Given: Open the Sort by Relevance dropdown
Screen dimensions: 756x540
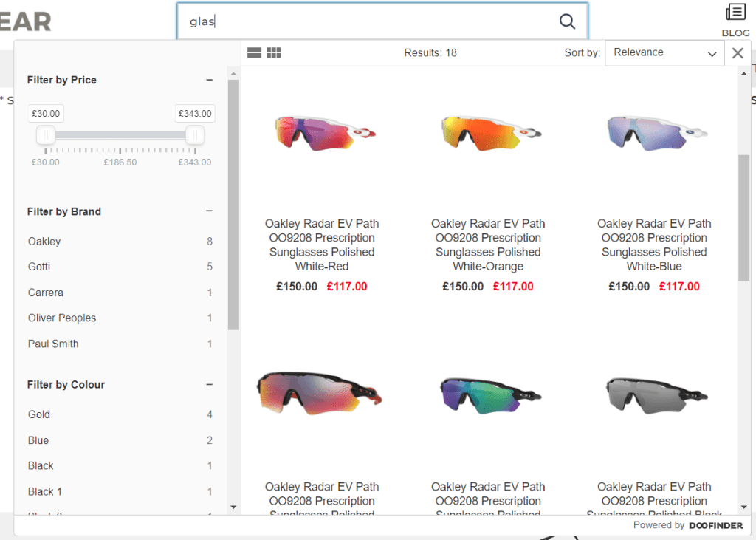Looking at the screenshot, I should (664, 53).
